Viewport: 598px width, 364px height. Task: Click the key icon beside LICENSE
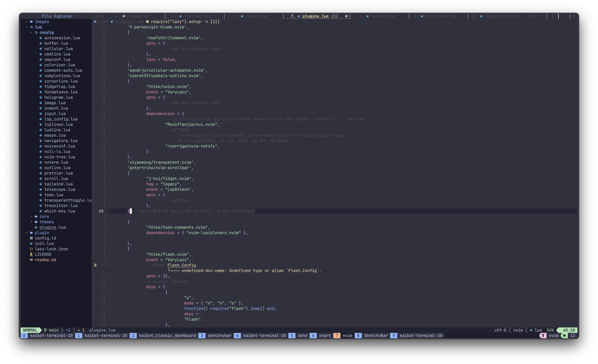tap(31, 254)
